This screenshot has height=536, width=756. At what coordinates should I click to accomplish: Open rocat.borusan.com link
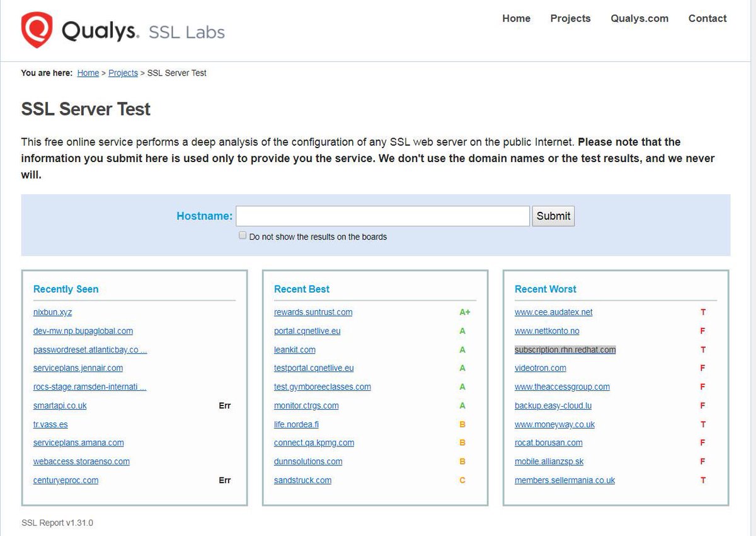tap(549, 443)
